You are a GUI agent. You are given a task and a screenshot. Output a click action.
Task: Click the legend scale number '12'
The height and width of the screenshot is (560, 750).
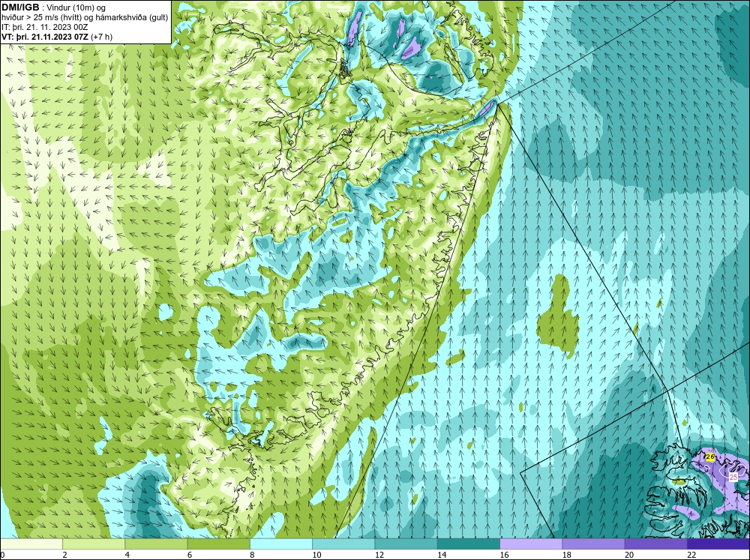[379, 555]
